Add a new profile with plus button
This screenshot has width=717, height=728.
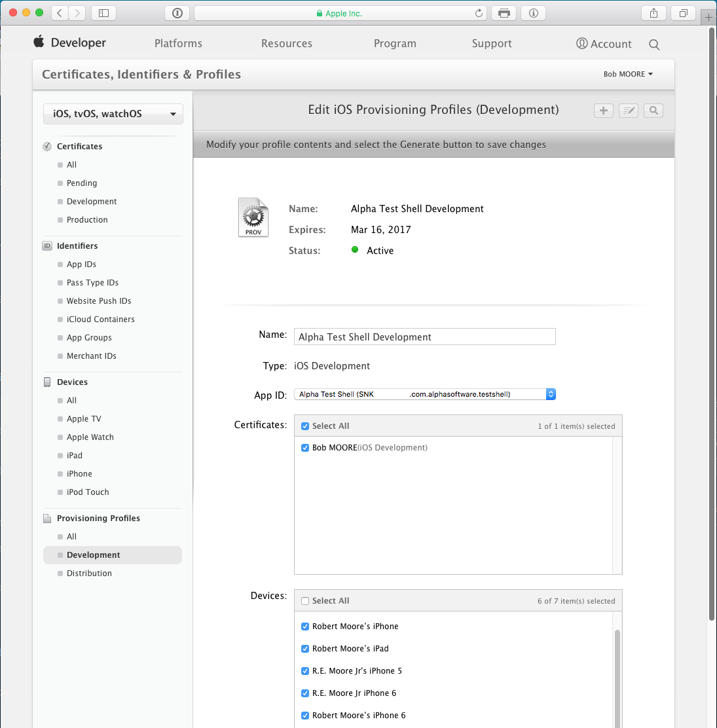603,111
